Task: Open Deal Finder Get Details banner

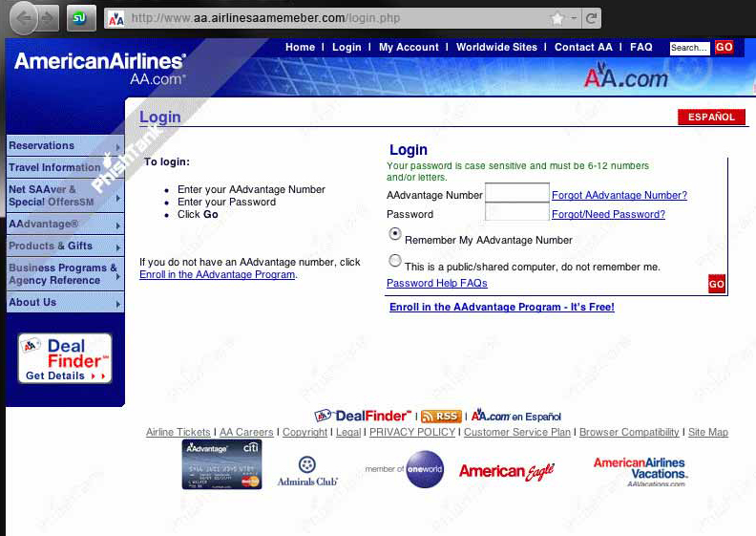Action: pyautogui.click(x=65, y=358)
